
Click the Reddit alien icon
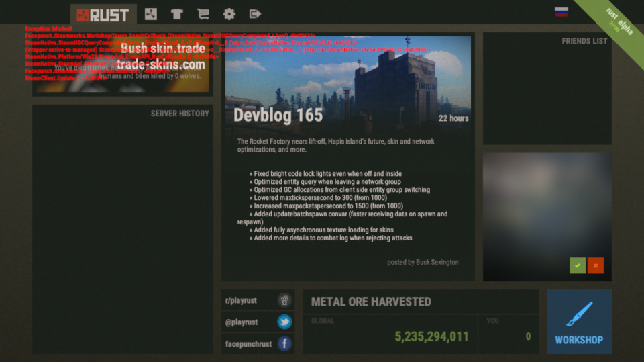click(284, 300)
